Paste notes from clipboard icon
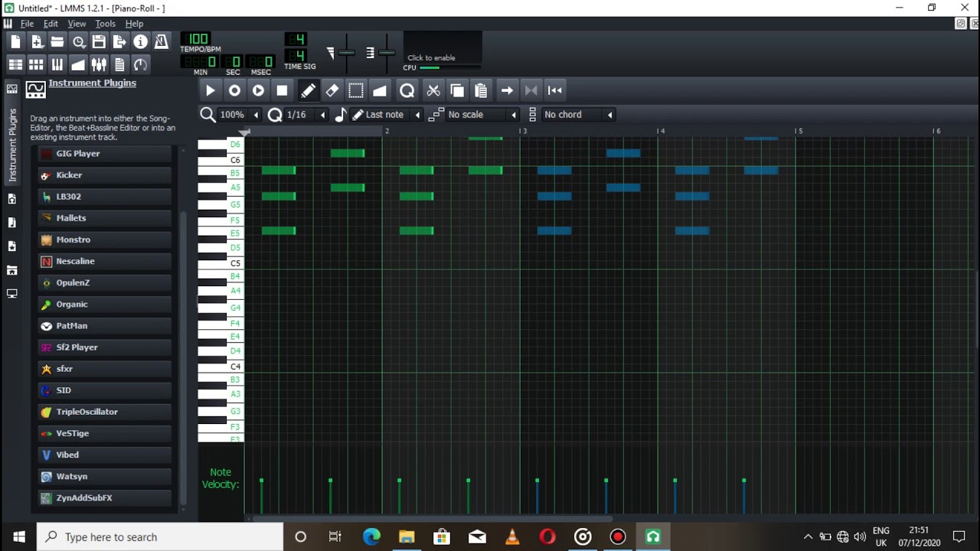Viewport: 980px width, 551px height. 481,90
